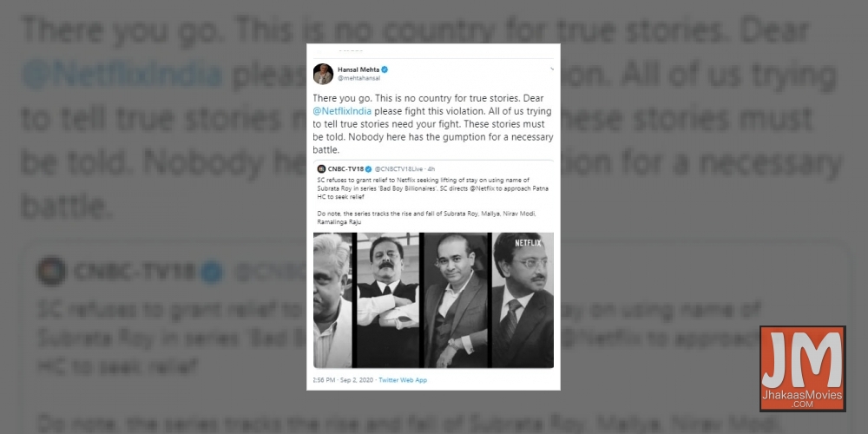The width and height of the screenshot is (868, 434).
Task: Follow the @NetflixIndia mention link
Action: point(342,111)
